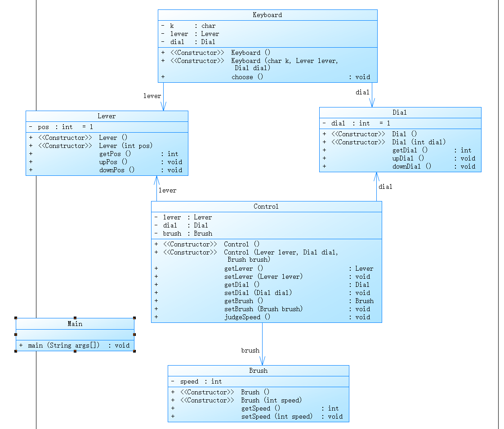Select 'lever : Lever' attribute in Keyboard class
This screenshot has width=504, height=429.
tap(190, 34)
